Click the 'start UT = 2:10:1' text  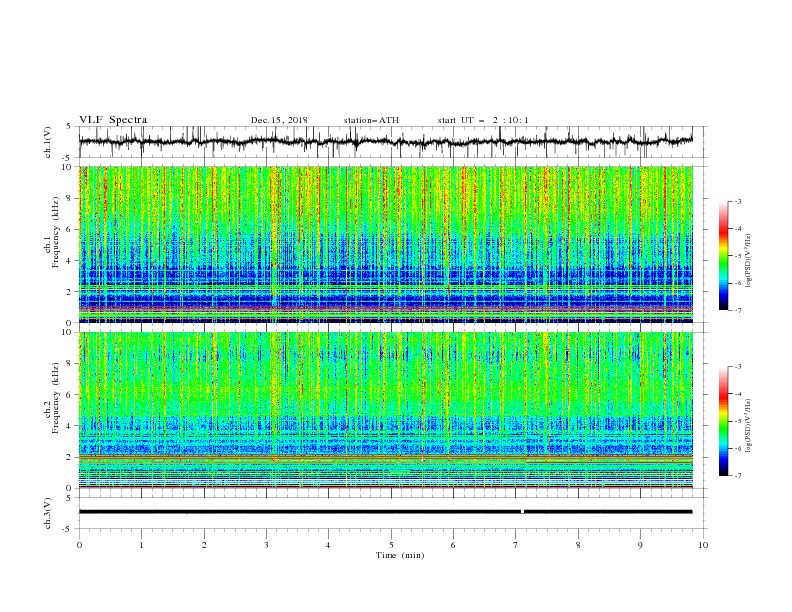(483, 120)
